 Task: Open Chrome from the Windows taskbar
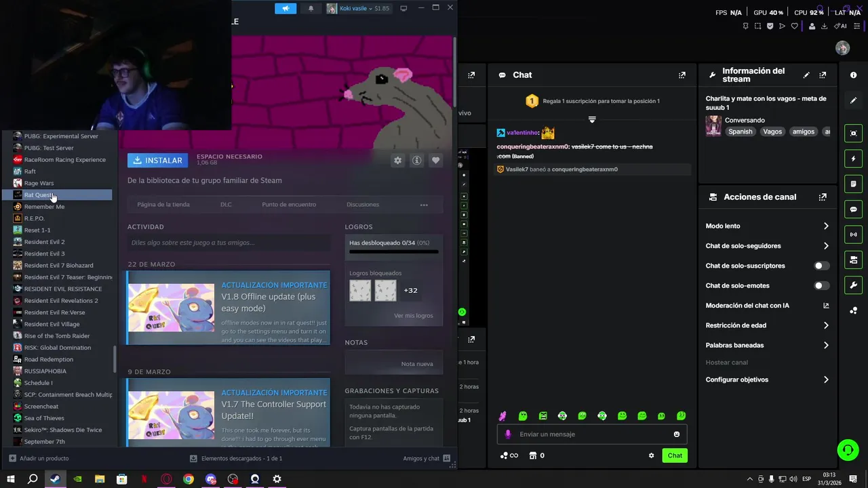189,479
